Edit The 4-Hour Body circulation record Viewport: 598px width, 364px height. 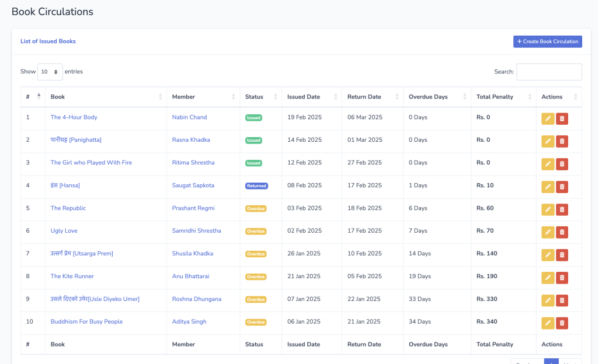pos(548,118)
